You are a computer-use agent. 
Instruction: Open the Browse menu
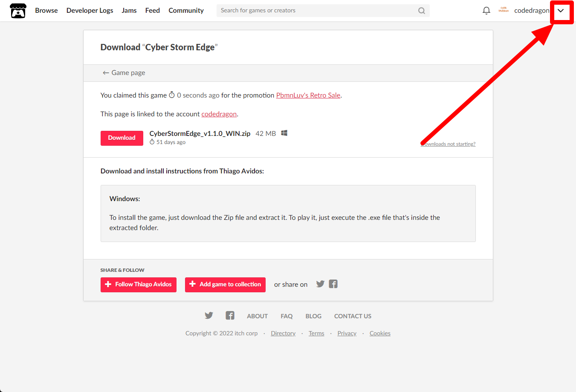coord(46,11)
